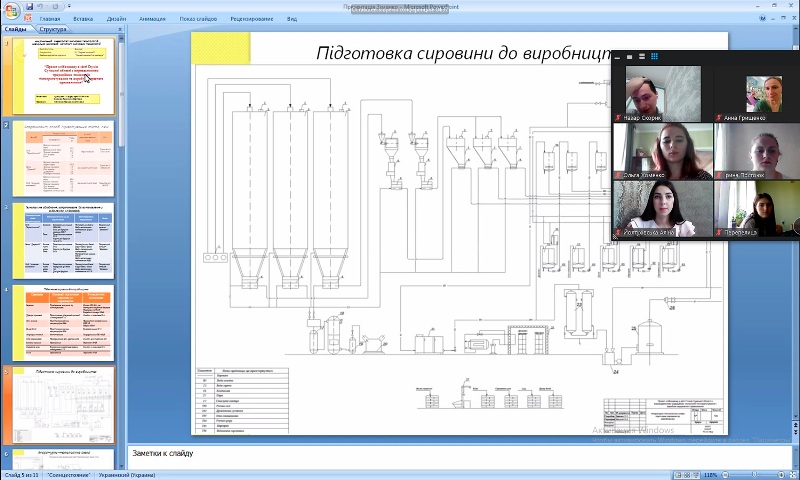Click the Redo icon in quick access toolbar
This screenshot has width=800, height=480.
tap(57, 6)
